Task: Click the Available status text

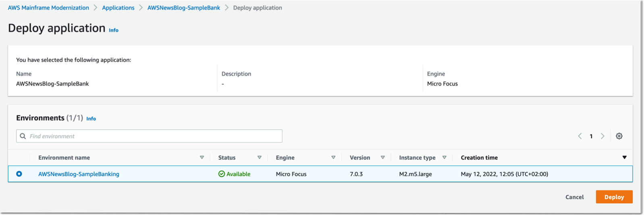Action: point(238,174)
